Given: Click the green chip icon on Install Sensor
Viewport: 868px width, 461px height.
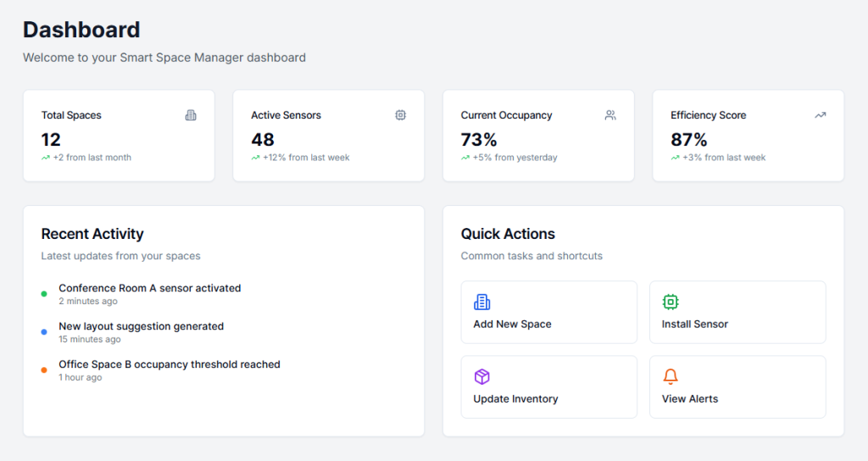Looking at the screenshot, I should 670,302.
